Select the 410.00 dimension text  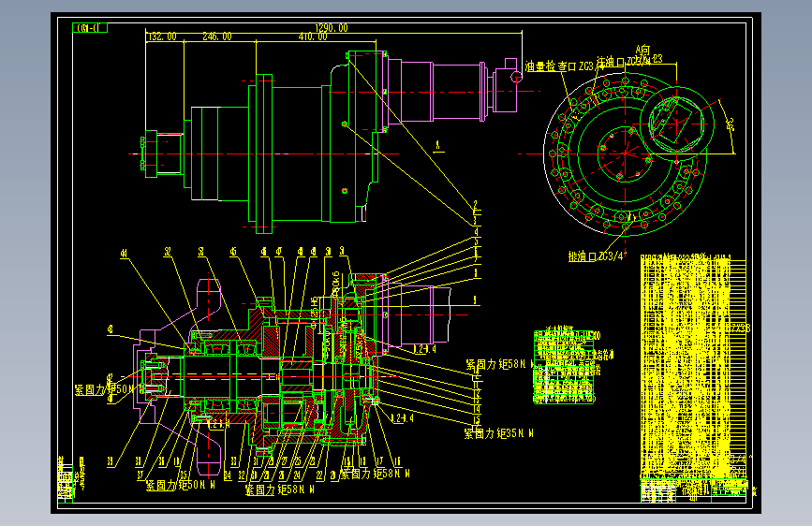(313, 37)
